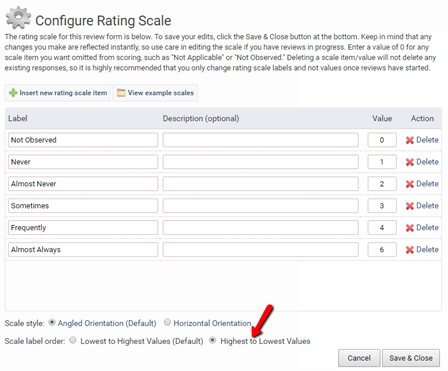Select Angled Orientation (Default) radio button

coord(52,322)
